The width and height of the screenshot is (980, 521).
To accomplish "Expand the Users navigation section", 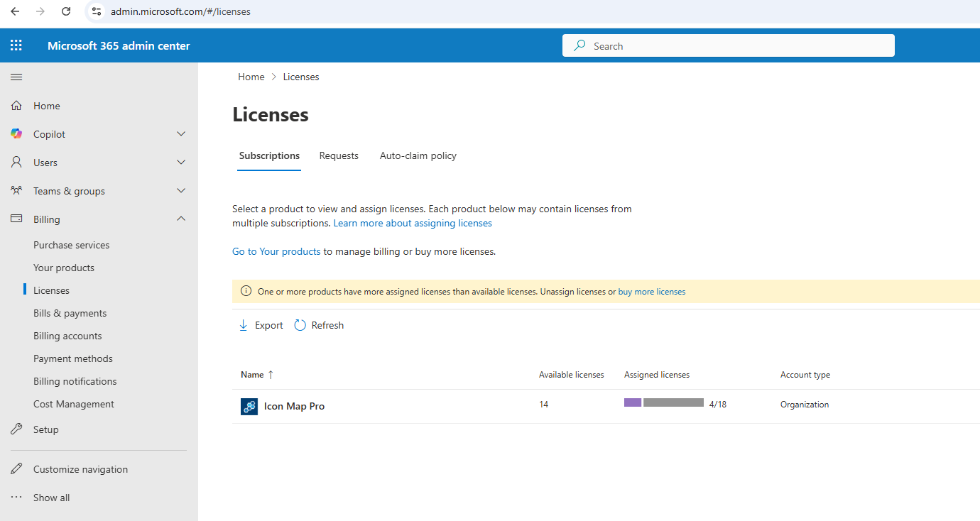I will 181,163.
